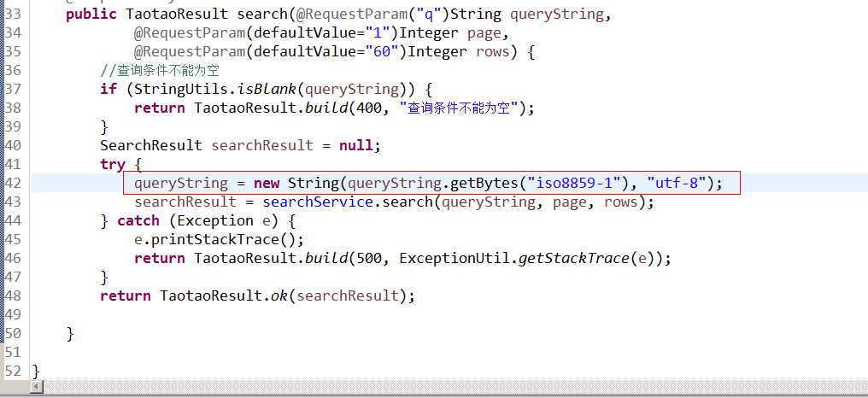Click the Integer rows parameter
Image resolution: width=868 pixels, height=398 pixels.
(x=459, y=51)
